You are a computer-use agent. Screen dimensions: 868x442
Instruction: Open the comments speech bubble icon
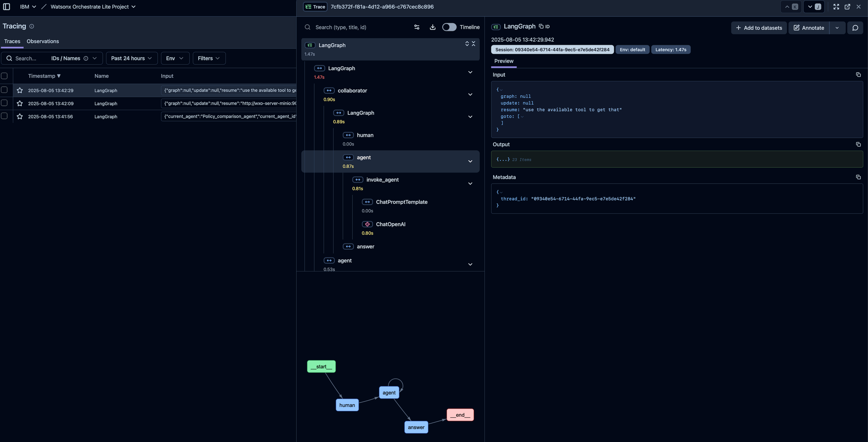[x=855, y=28]
